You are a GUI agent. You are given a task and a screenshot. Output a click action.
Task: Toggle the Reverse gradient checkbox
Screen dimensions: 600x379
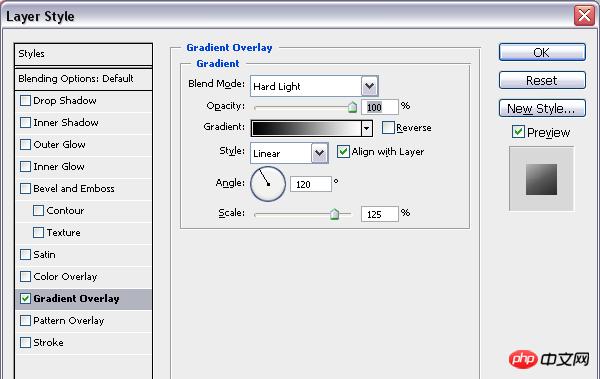click(x=388, y=127)
